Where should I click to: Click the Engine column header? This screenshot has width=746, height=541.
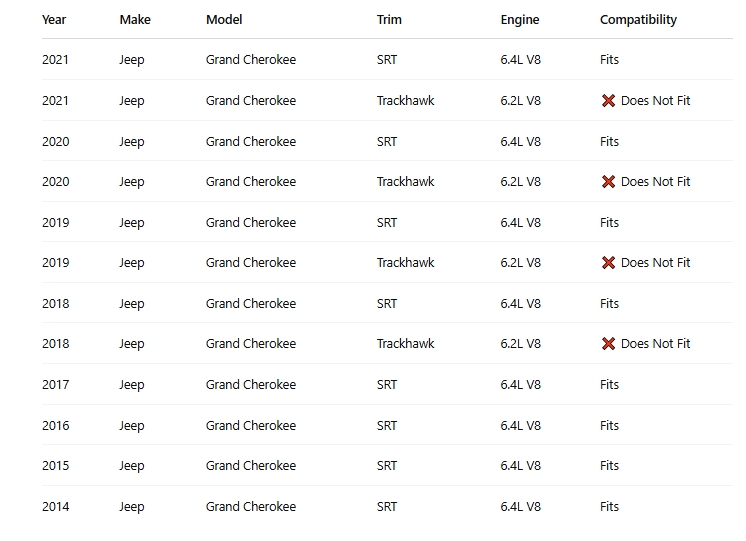point(520,20)
